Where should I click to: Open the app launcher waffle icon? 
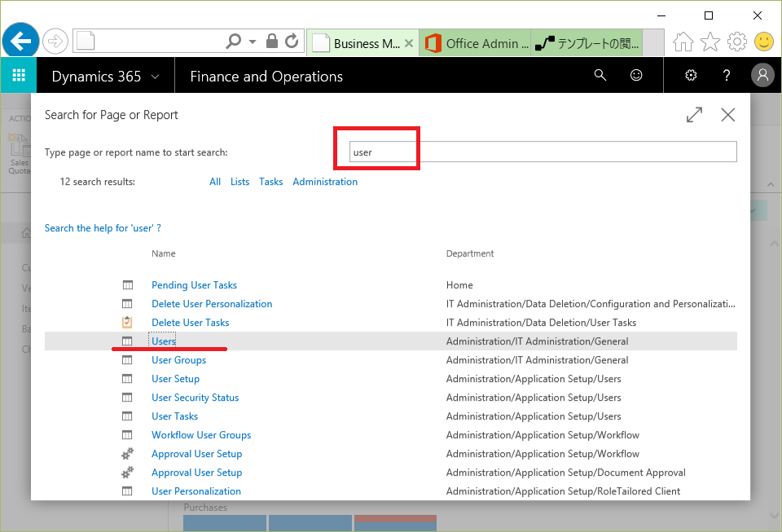tap(19, 75)
